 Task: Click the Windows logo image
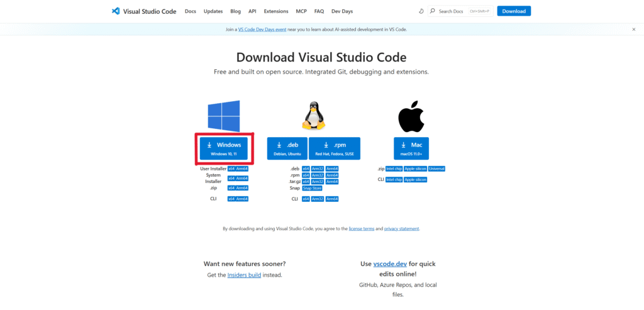[x=224, y=116]
